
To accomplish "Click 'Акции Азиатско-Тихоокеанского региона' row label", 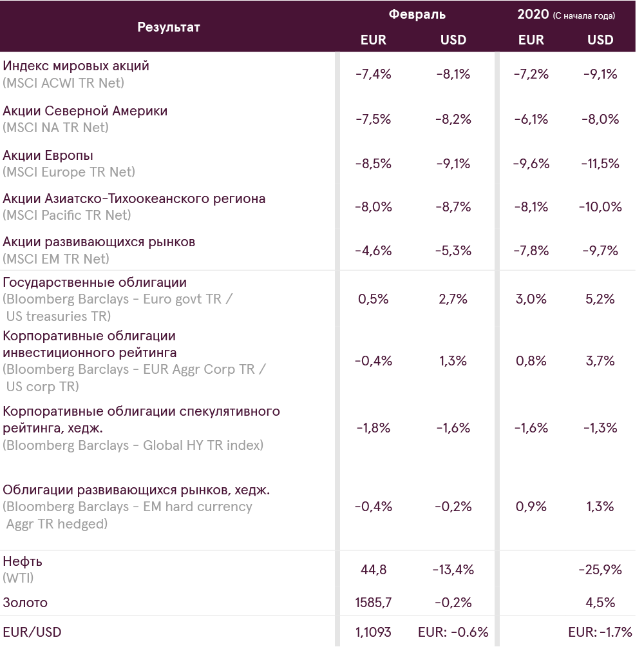I will pos(134,199).
